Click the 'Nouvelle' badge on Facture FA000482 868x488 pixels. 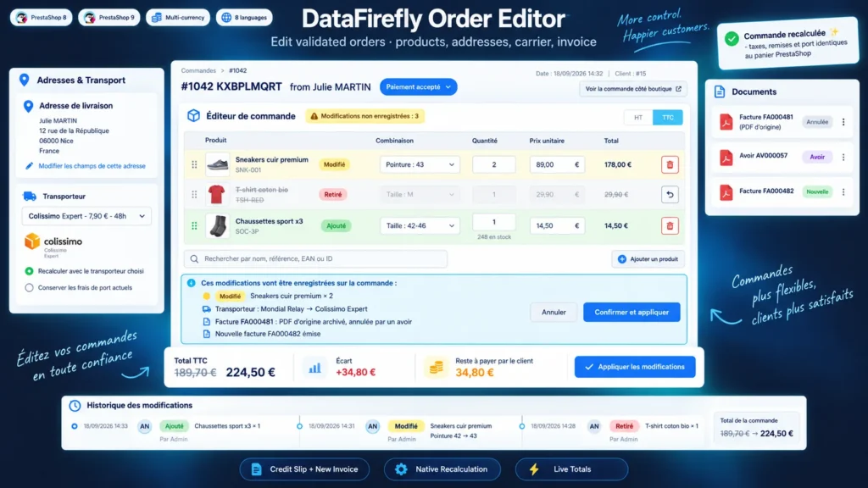[x=817, y=192]
